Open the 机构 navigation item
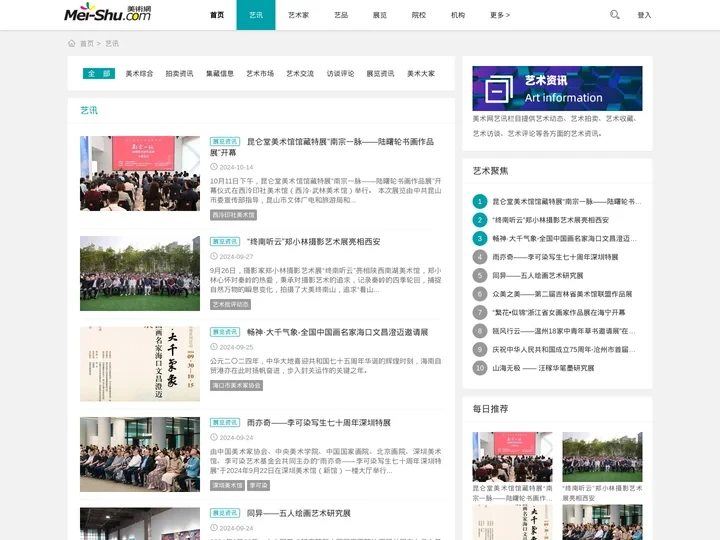The height and width of the screenshot is (540, 720). [x=458, y=15]
